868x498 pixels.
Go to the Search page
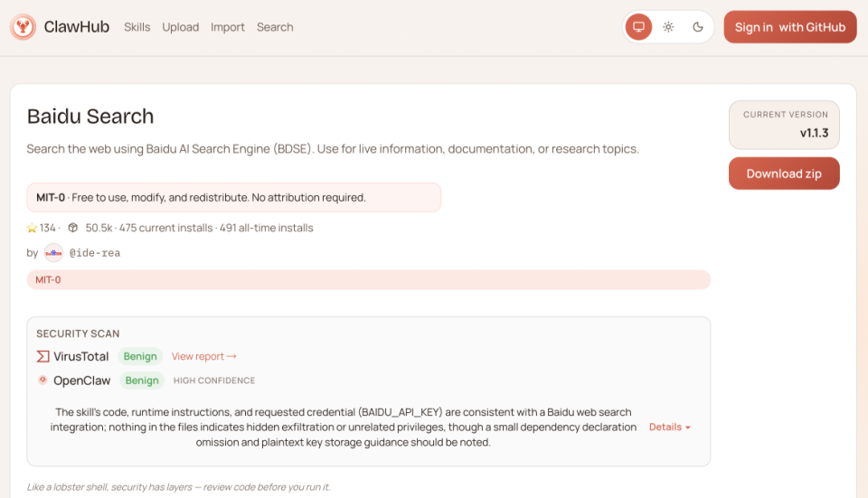pyautogui.click(x=275, y=27)
